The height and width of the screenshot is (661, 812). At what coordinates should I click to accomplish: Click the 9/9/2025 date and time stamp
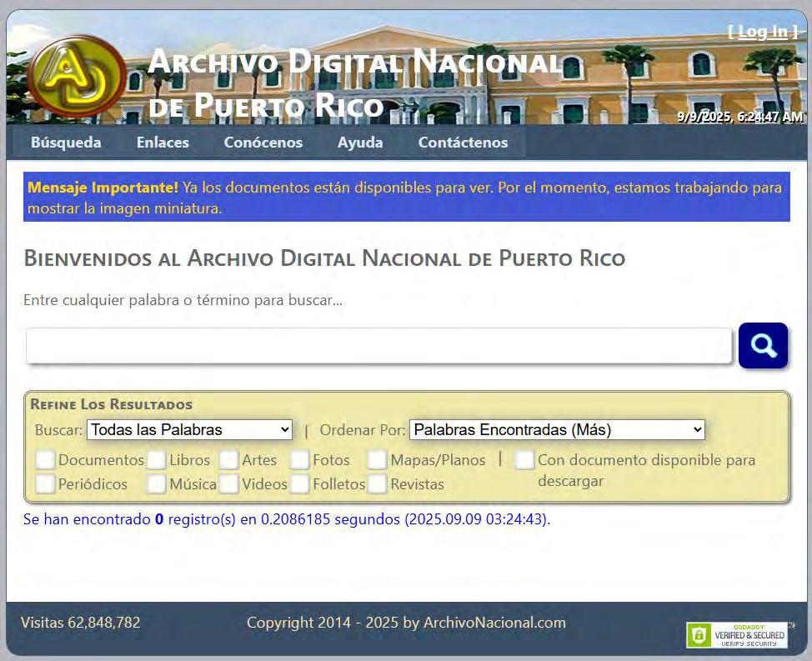click(x=740, y=117)
